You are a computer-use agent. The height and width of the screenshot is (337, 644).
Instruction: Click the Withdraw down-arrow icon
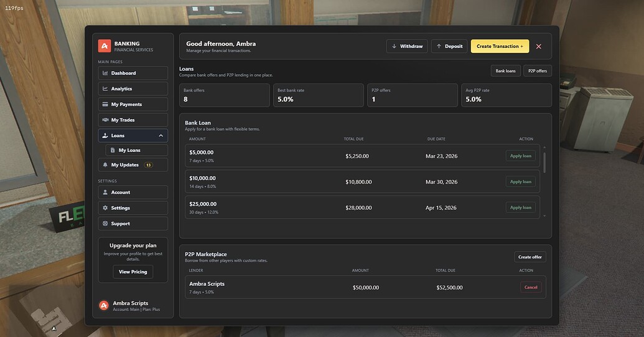pyautogui.click(x=394, y=47)
